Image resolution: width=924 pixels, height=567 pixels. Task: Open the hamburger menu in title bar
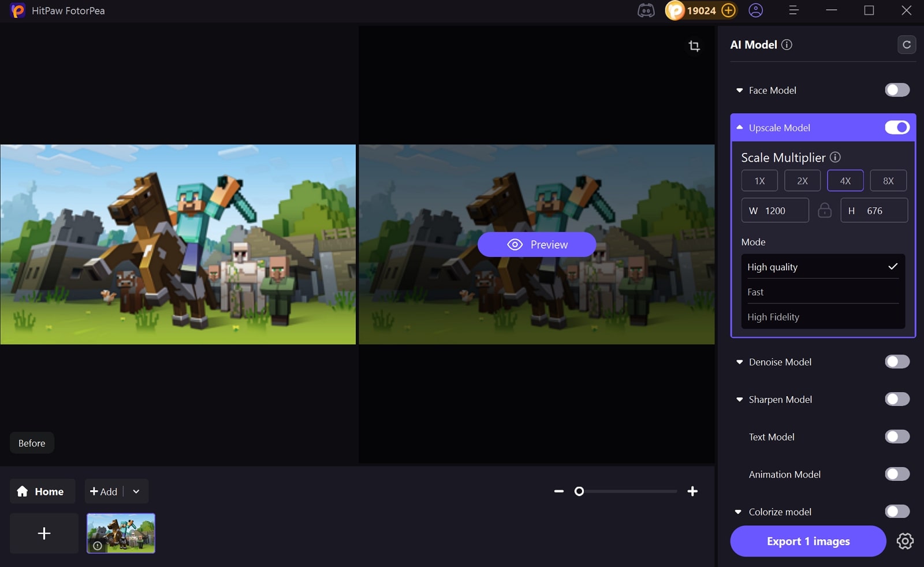point(793,10)
